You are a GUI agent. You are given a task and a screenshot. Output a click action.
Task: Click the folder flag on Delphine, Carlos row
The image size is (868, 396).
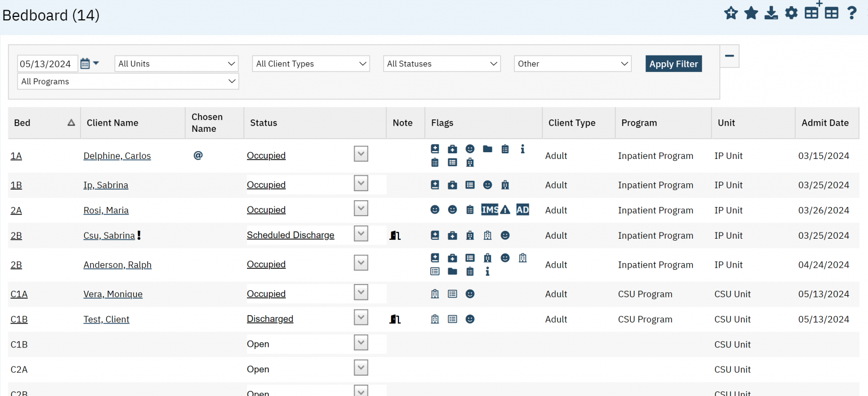(x=487, y=149)
